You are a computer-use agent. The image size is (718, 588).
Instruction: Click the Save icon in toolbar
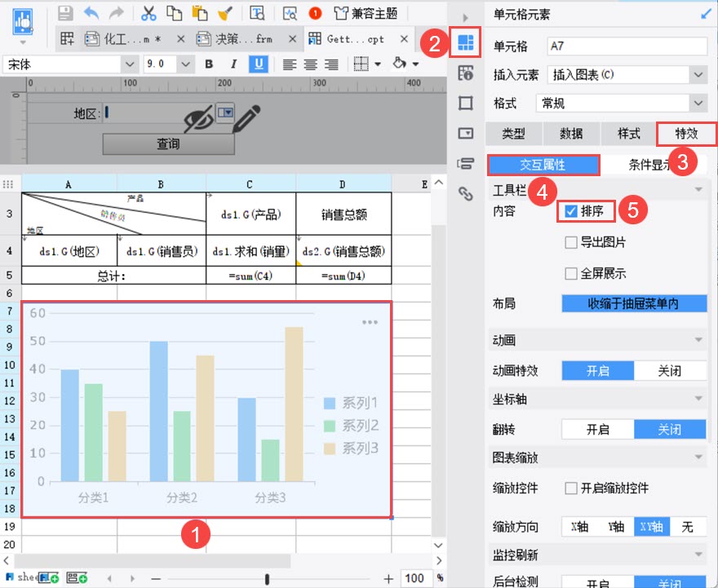click(x=65, y=12)
